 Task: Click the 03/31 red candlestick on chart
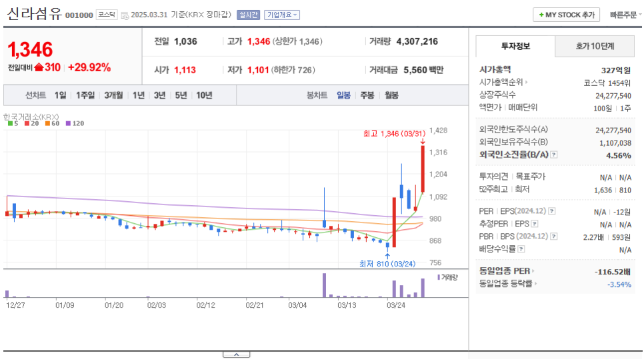tap(423, 169)
